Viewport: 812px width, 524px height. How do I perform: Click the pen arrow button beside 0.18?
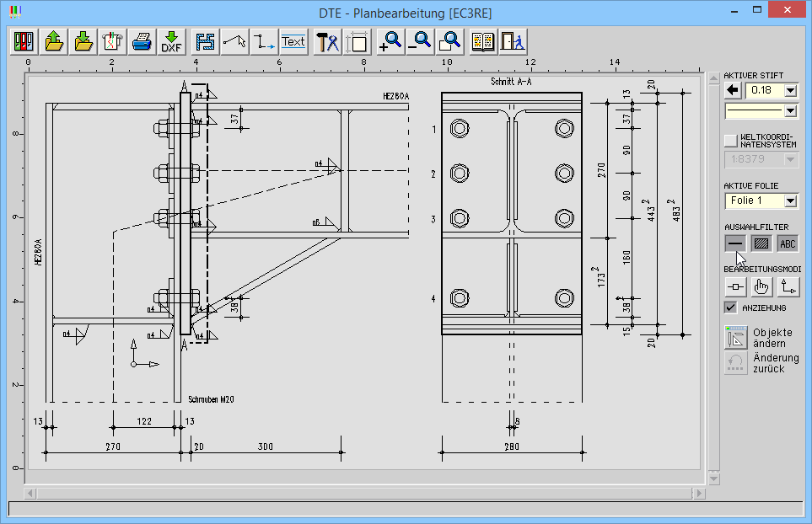click(x=733, y=90)
